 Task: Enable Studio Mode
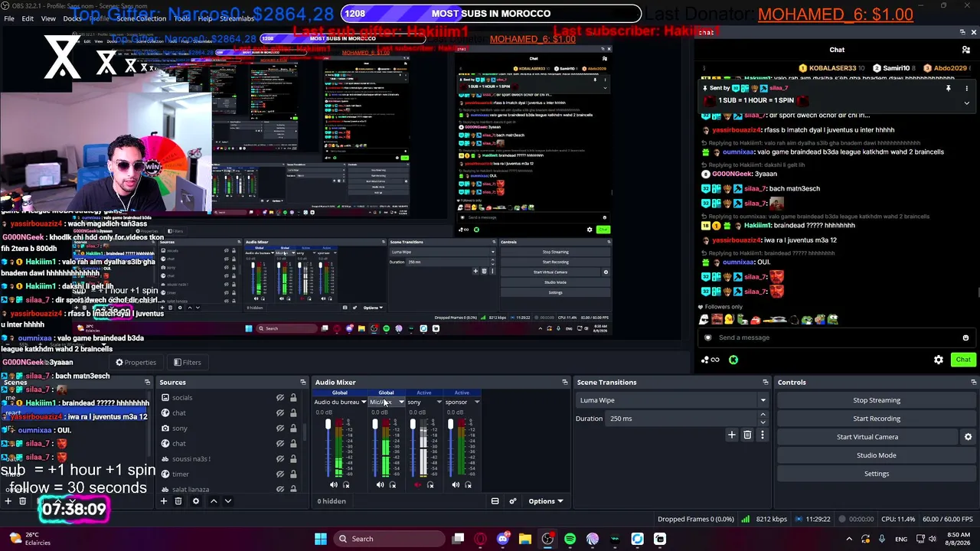(877, 455)
